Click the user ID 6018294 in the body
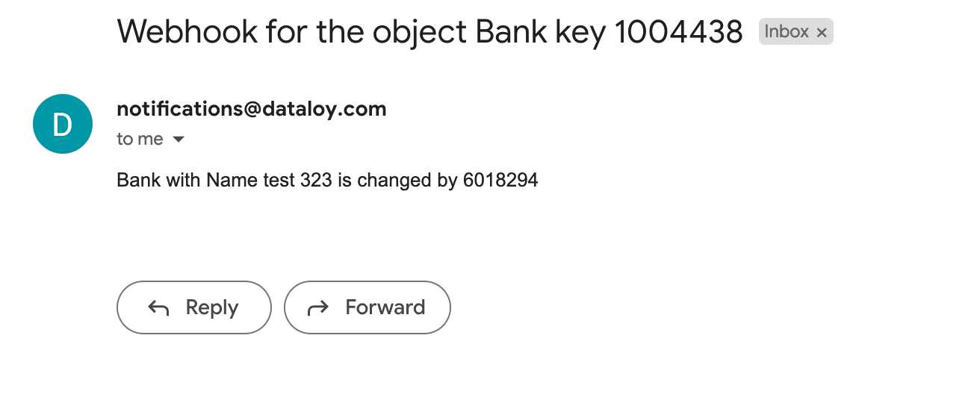 click(498, 180)
